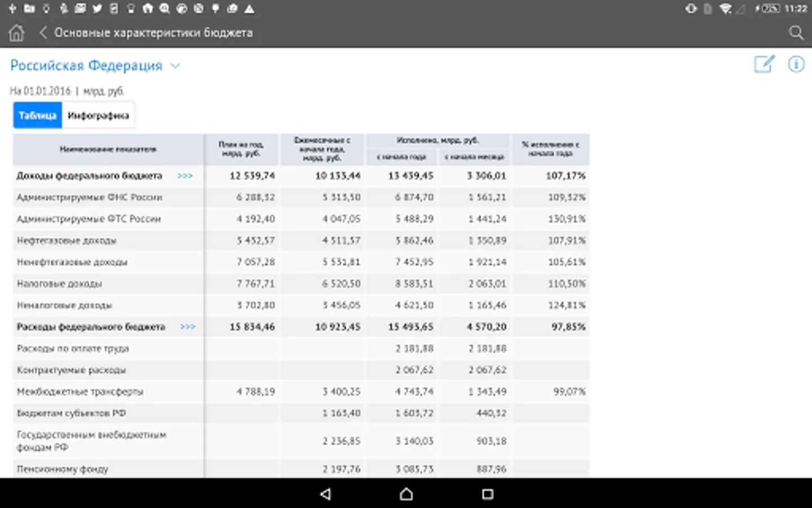The width and height of the screenshot is (812, 508).
Task: Tap the На 01.01.2016 date label
Action: point(40,91)
